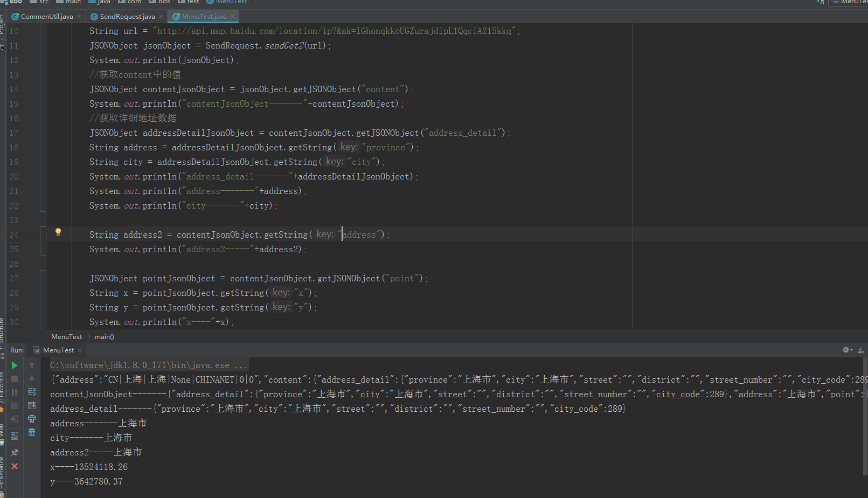The width and height of the screenshot is (868, 498).
Task: Toggle scroll to end of console
Action: 32,406
